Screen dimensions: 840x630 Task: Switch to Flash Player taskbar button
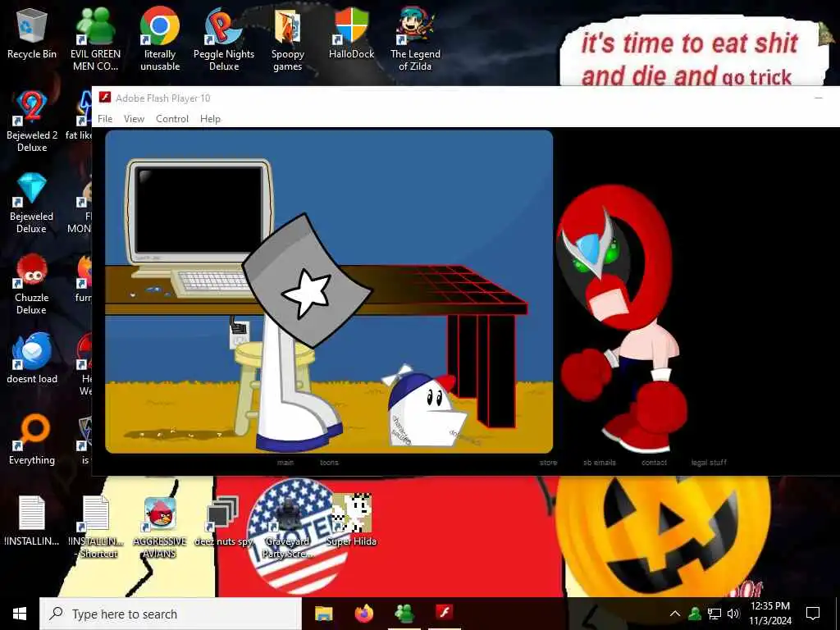tap(445, 614)
